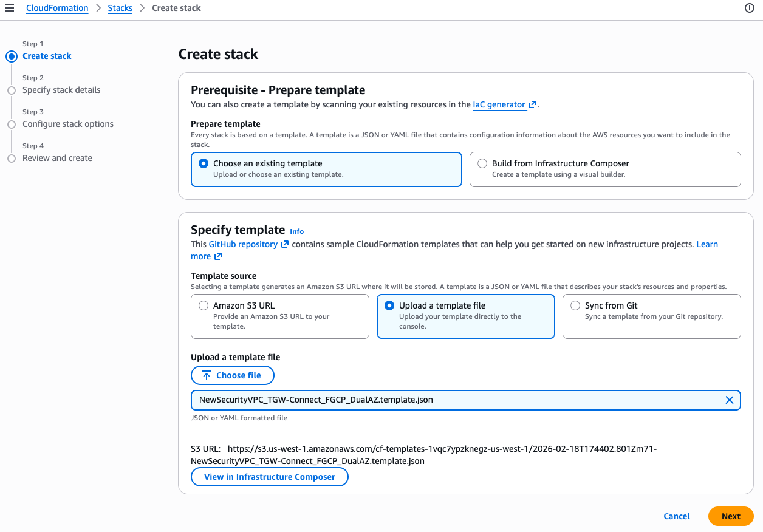763x532 pixels.
Task: Click the GitHub repository external link icon
Action: click(x=284, y=245)
